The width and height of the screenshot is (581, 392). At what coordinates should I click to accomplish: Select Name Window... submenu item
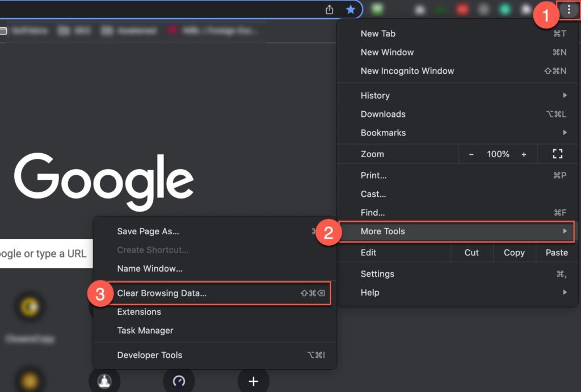click(215, 268)
